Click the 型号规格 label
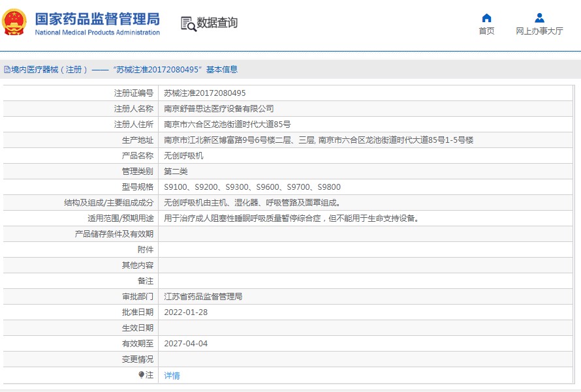Screen dimensions: 581x392 (x=138, y=187)
